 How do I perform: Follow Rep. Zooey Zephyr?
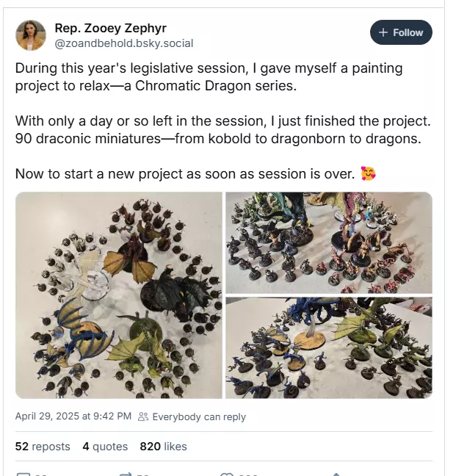tap(401, 32)
